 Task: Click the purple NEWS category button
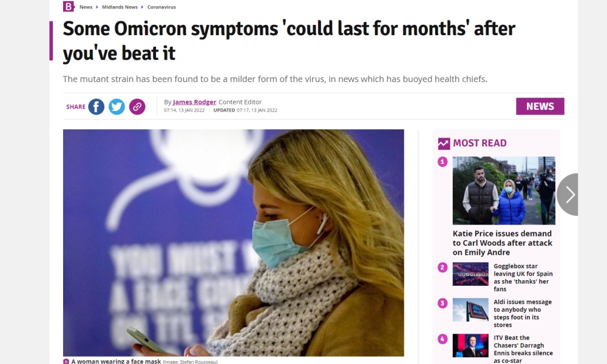click(540, 106)
